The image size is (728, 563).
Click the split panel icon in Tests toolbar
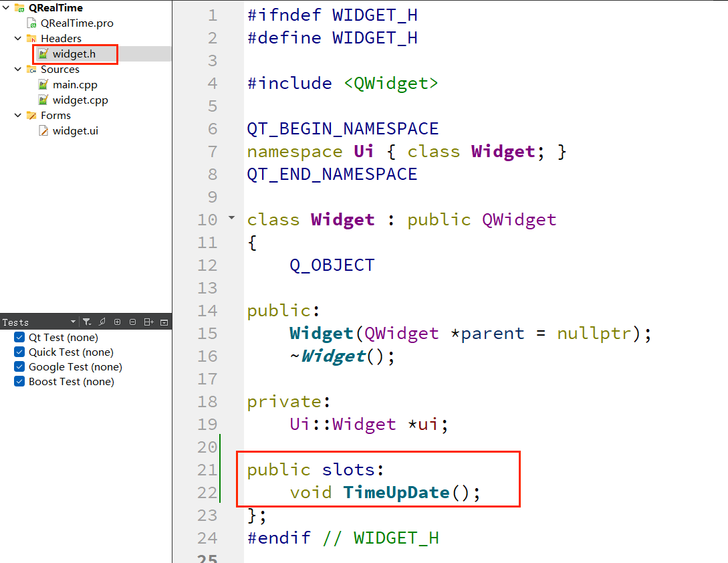[148, 322]
